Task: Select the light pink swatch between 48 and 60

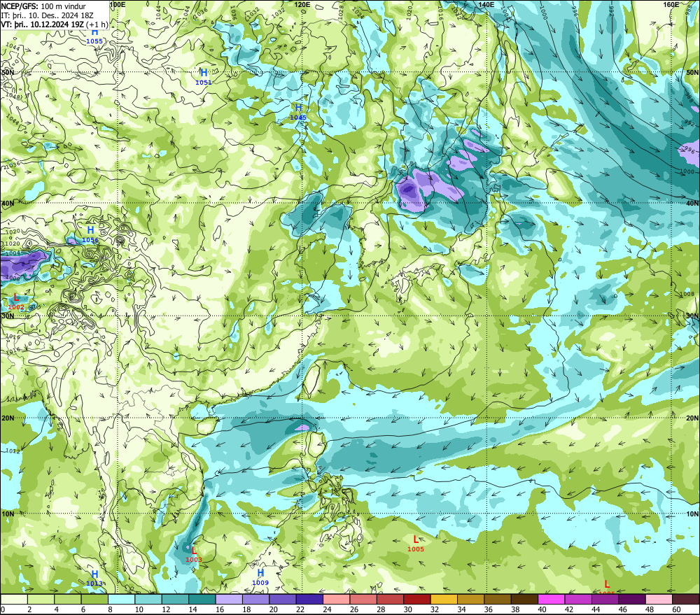Action: (659, 600)
